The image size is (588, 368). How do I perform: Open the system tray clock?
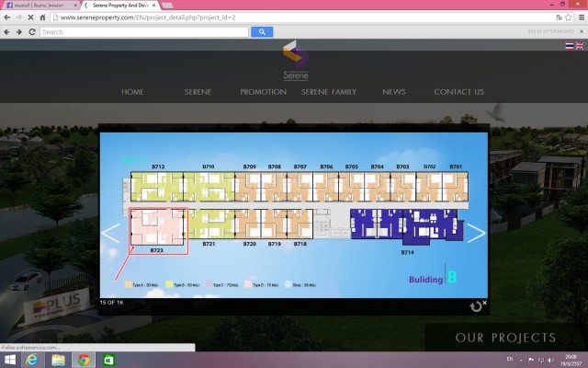tap(571, 360)
